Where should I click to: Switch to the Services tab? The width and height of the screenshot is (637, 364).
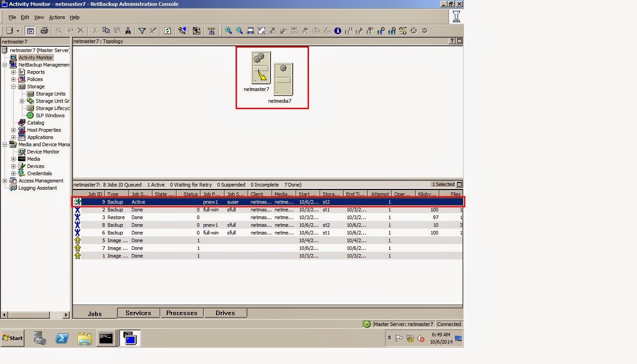click(138, 312)
